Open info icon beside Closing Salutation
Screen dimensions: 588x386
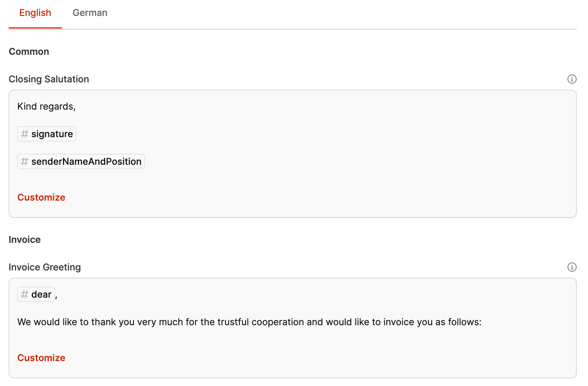click(572, 79)
